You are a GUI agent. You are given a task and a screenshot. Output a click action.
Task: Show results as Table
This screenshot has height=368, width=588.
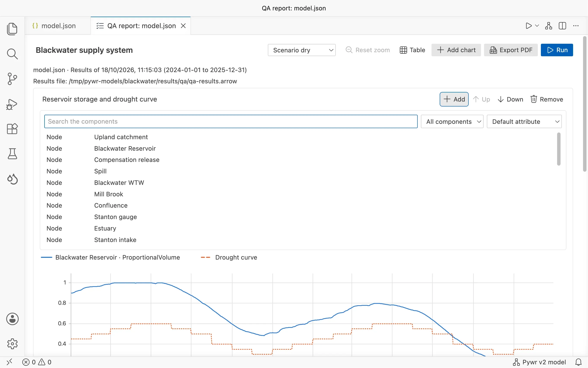[x=412, y=50]
